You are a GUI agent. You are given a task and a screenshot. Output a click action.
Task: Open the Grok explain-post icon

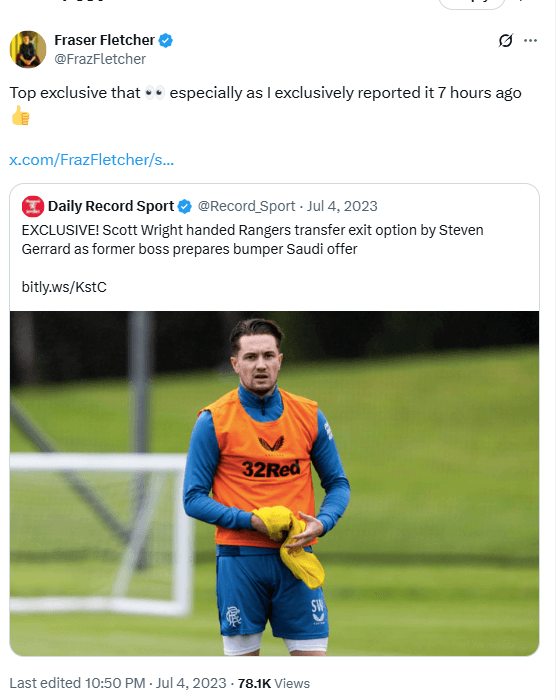click(506, 41)
